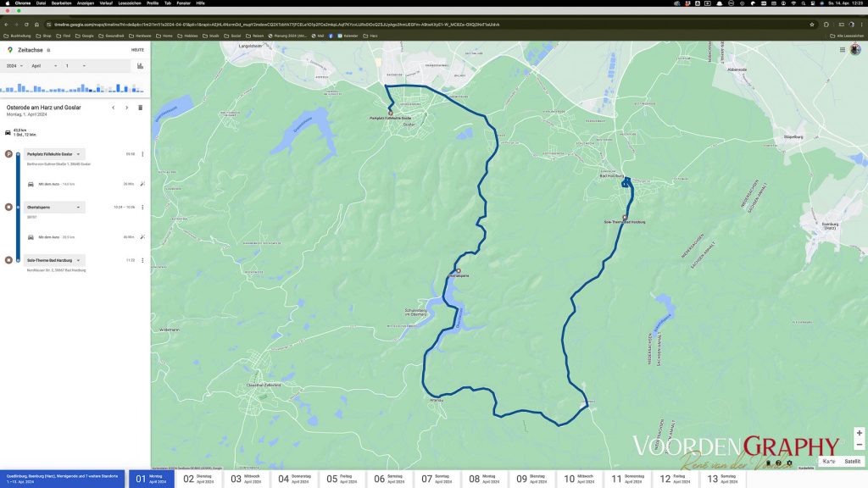The width and height of the screenshot is (868, 488).
Task: Go to the previous day with left arrow
Action: click(x=114, y=108)
